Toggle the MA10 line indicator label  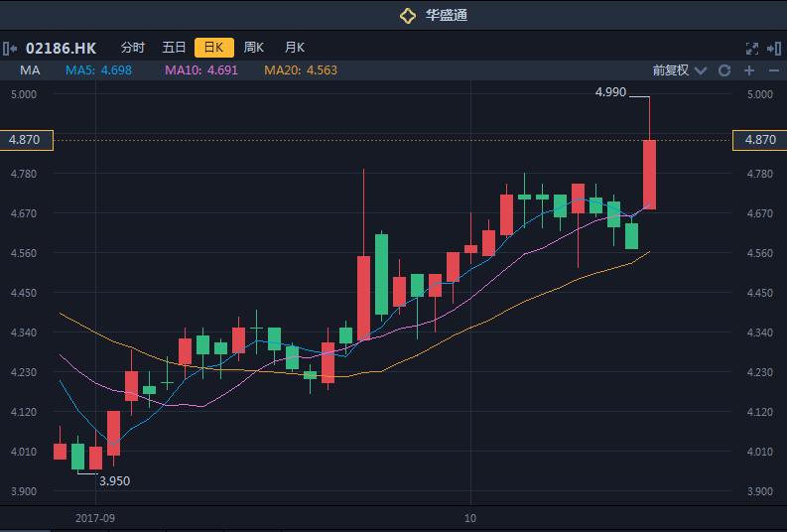click(201, 70)
